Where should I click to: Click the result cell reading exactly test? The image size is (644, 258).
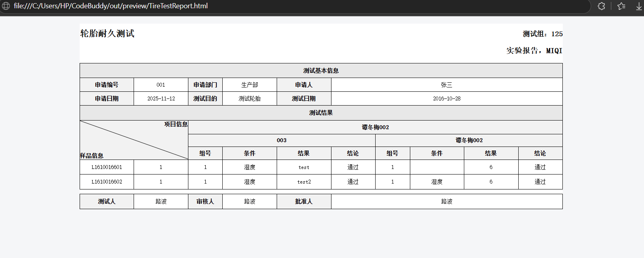(304, 167)
